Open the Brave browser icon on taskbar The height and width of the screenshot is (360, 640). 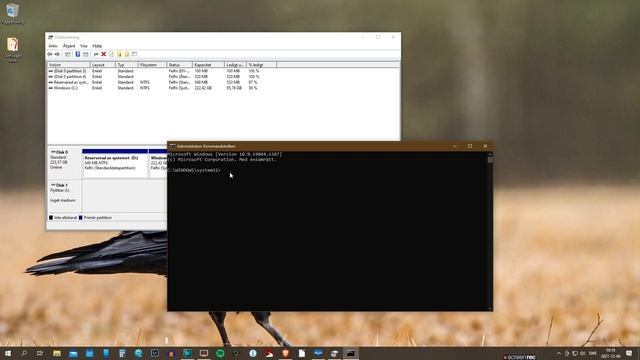pos(285,353)
